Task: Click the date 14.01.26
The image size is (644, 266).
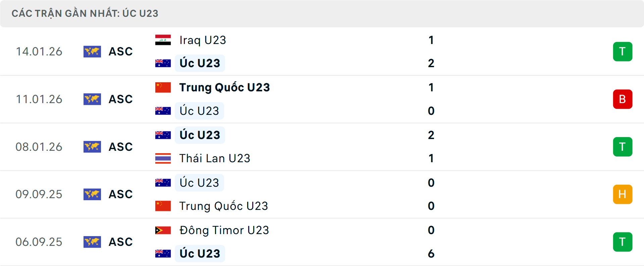Action: click(x=39, y=51)
